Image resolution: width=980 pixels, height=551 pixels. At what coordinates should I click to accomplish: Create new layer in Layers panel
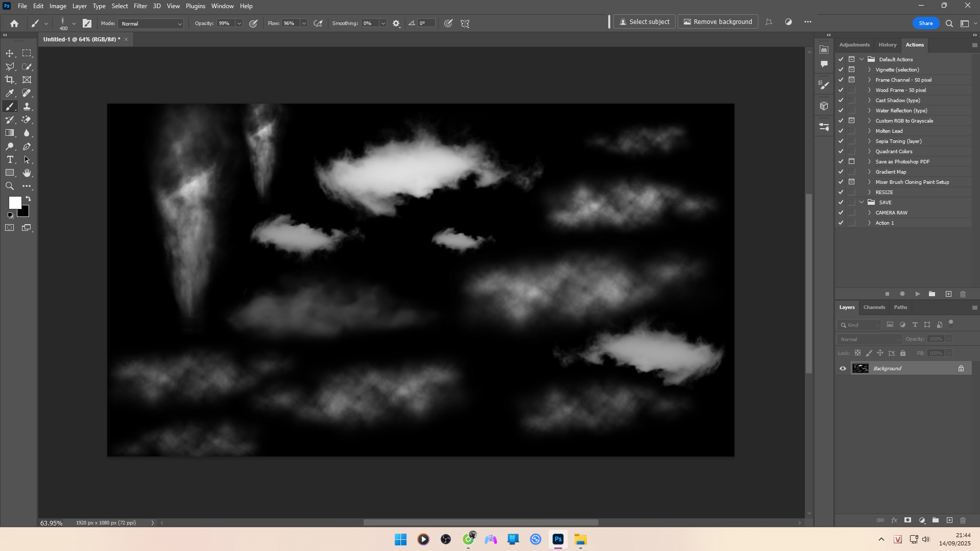coord(949,520)
